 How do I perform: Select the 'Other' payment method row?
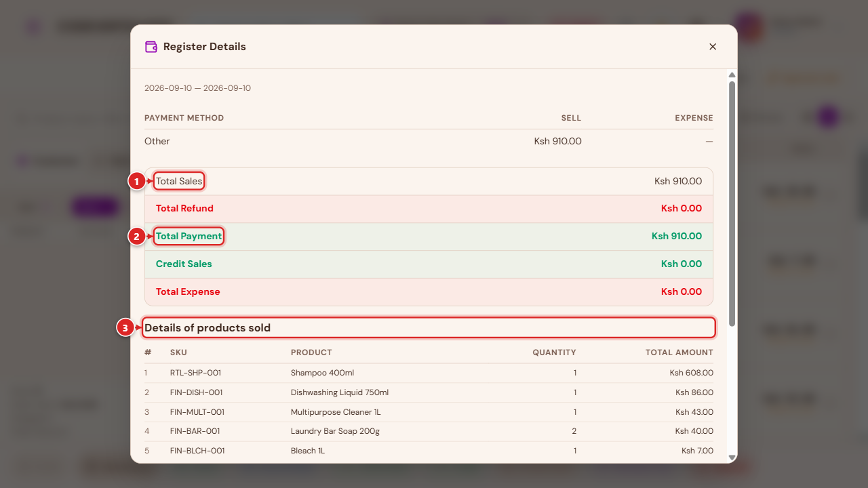click(x=429, y=142)
